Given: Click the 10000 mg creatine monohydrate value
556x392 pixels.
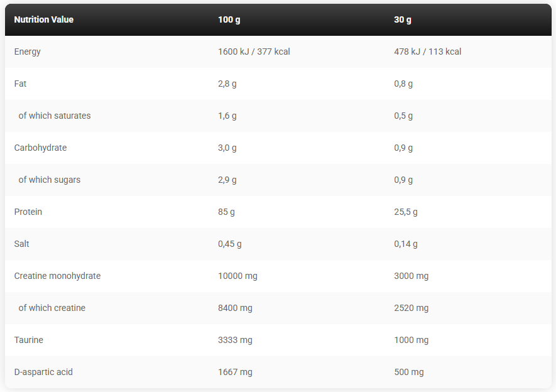Looking at the screenshot, I should pos(237,276).
